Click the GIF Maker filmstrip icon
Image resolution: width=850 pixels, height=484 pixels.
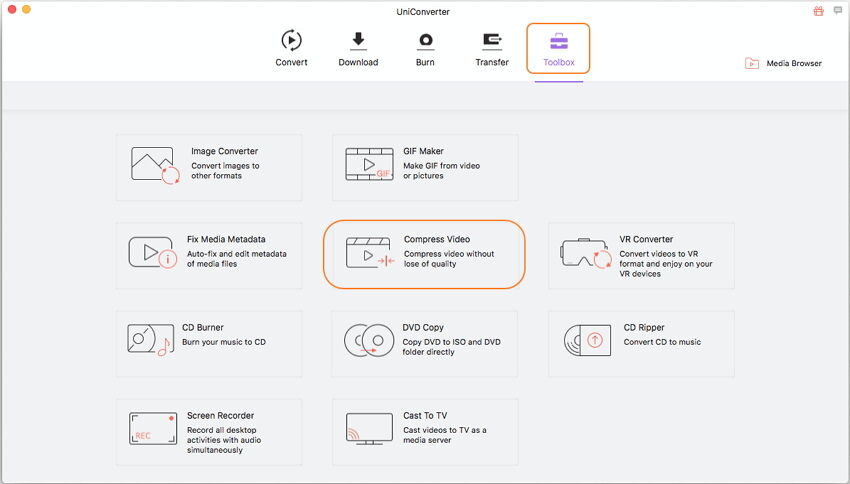tap(369, 164)
